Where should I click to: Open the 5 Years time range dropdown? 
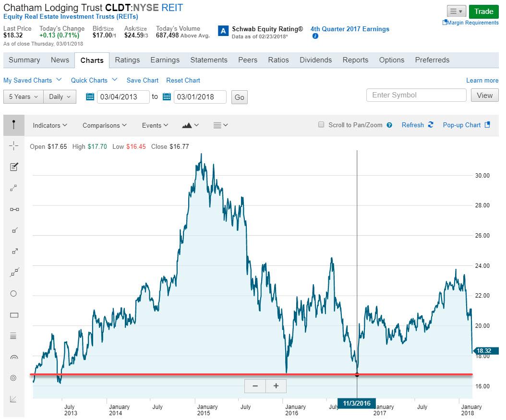tap(23, 97)
